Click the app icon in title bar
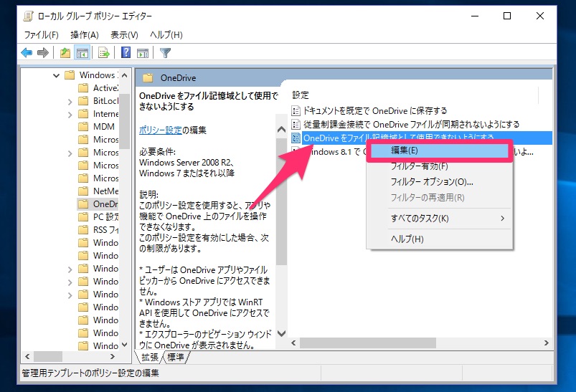Image resolution: width=576 pixels, height=392 pixels. click(28, 16)
